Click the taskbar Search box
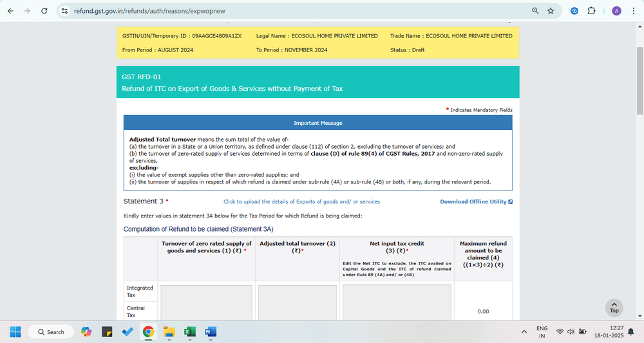The width and height of the screenshot is (644, 343). coord(51,332)
